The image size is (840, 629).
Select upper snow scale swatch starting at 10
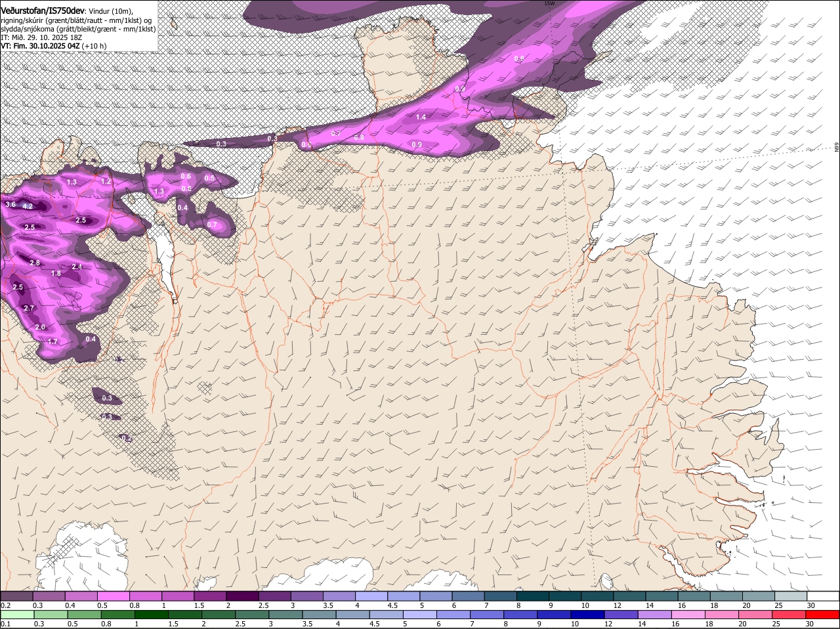598,596
